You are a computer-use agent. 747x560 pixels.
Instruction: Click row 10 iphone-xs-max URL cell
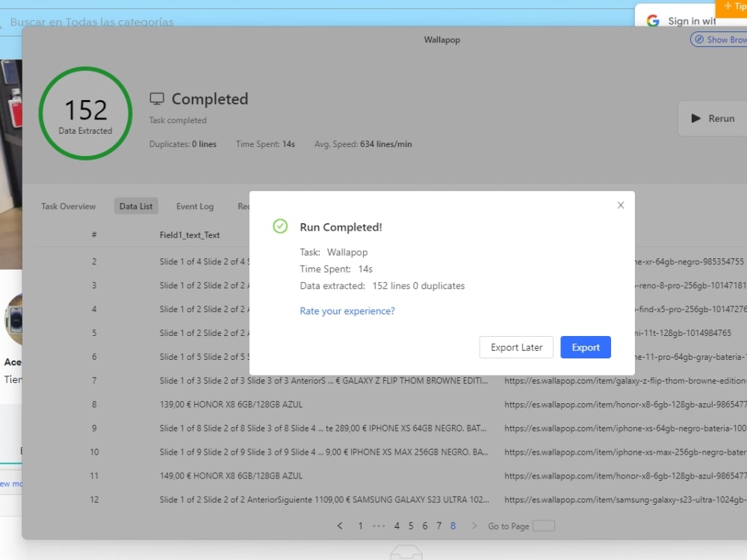625,452
